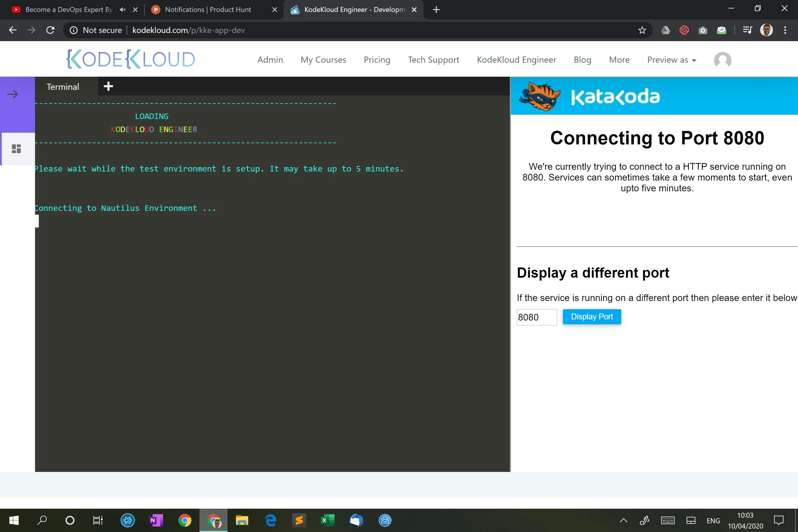
Task: Click the port number input field
Action: pos(536,317)
